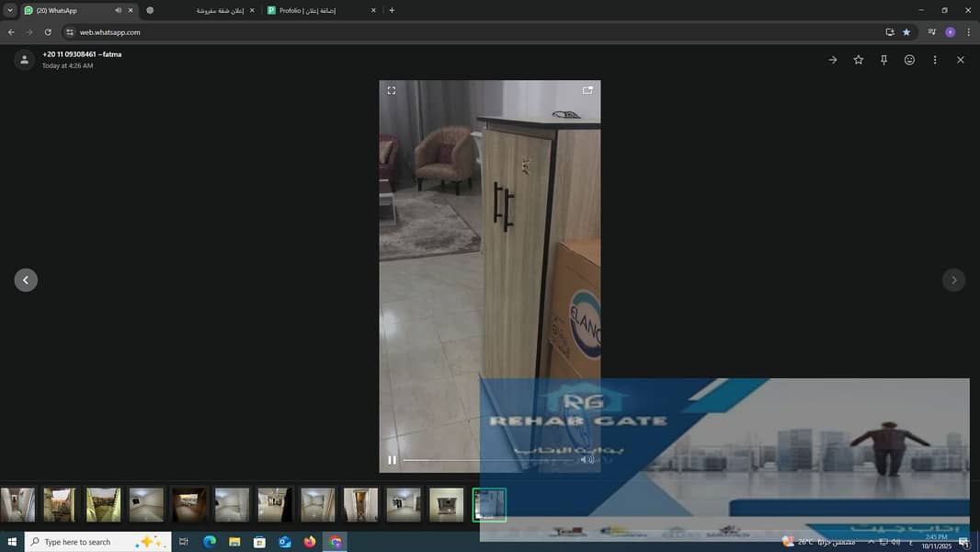Screen dimensions: 980x552
Task: Open the media viewer three-dot menu
Action: pyautogui.click(x=935, y=60)
